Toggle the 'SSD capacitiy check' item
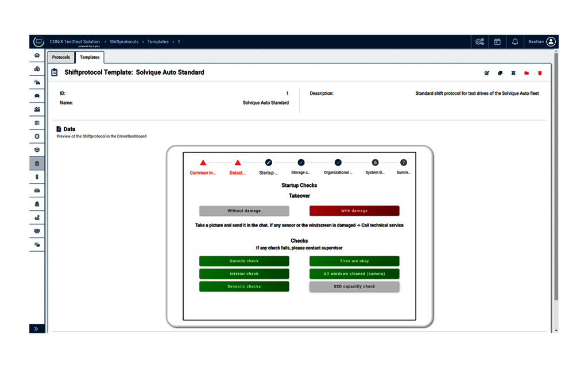The image size is (588, 368). click(354, 286)
